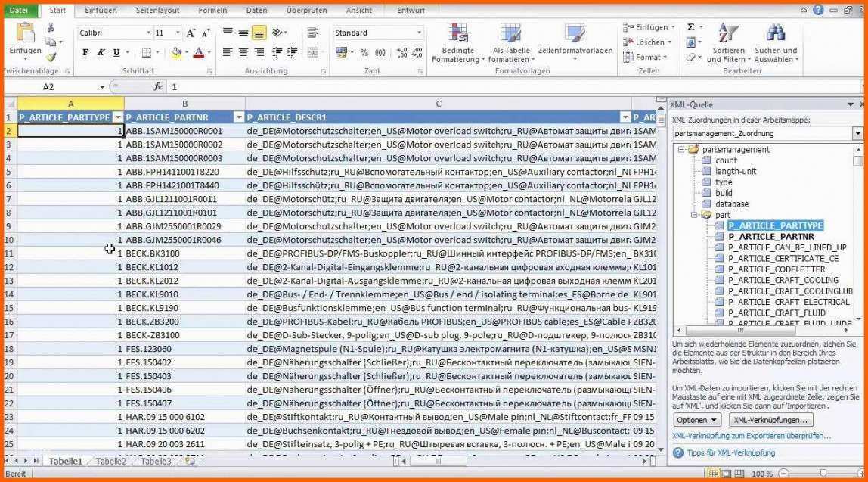Click the increase indent icon
Image resolution: width=868 pixels, height=482 pixels.
(x=292, y=53)
